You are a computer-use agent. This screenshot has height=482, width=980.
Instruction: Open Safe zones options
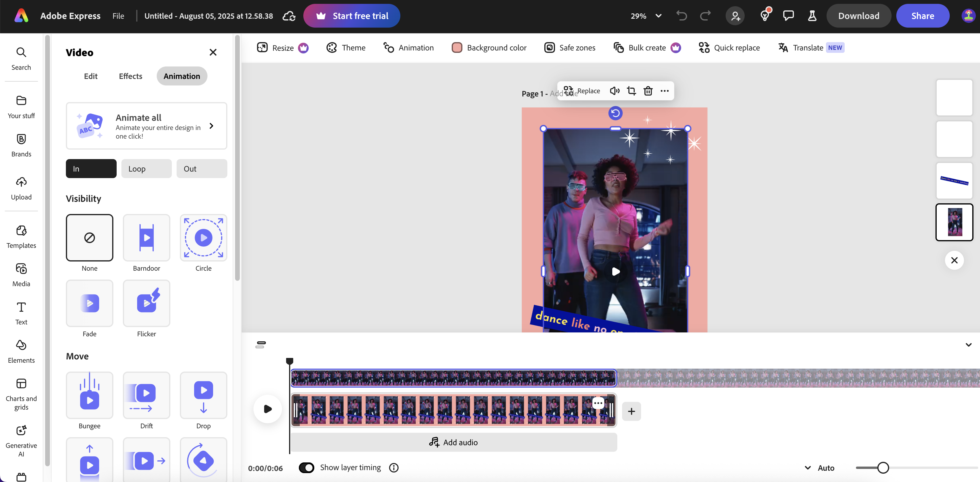click(x=570, y=47)
